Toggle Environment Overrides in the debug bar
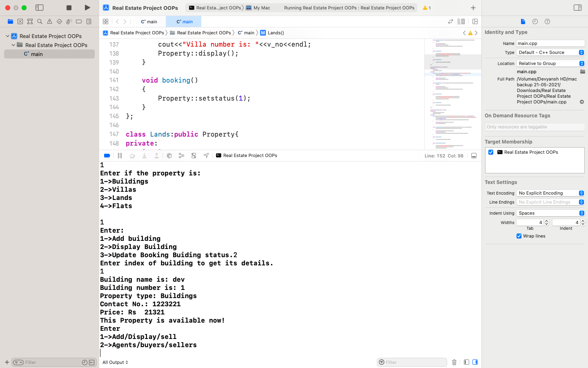Viewport: 588px width, 368px height. pos(194,155)
